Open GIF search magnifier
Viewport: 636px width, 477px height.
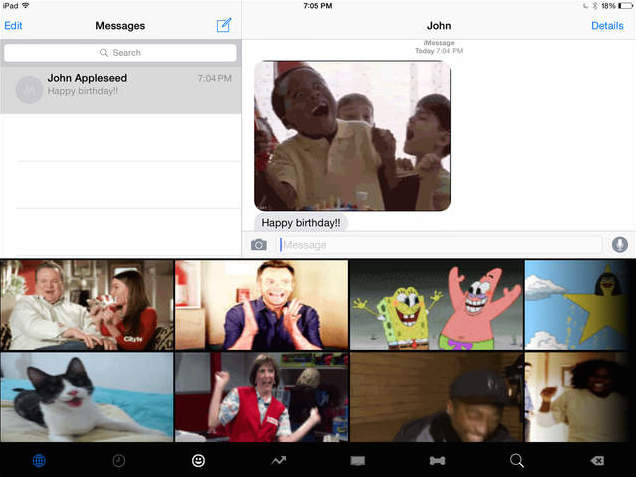click(516, 460)
